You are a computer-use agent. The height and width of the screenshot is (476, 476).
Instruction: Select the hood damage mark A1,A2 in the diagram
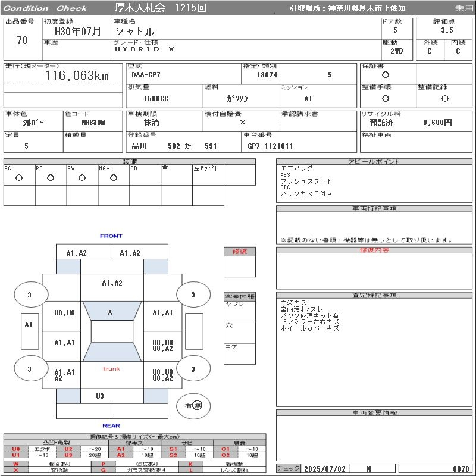click(112, 283)
